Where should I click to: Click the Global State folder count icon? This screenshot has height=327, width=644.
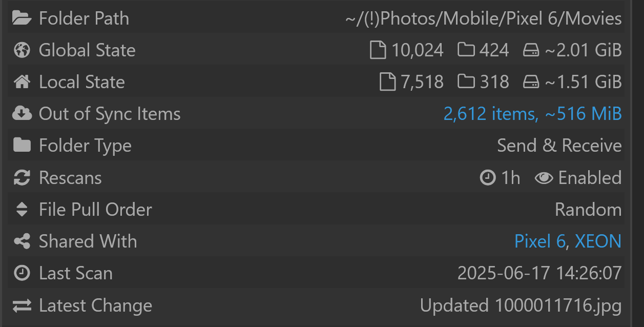click(466, 50)
